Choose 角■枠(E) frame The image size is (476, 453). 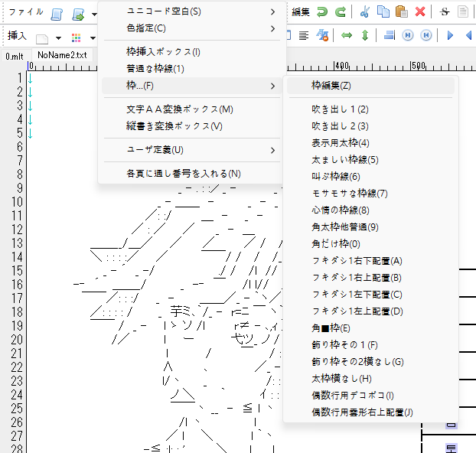pos(370,328)
